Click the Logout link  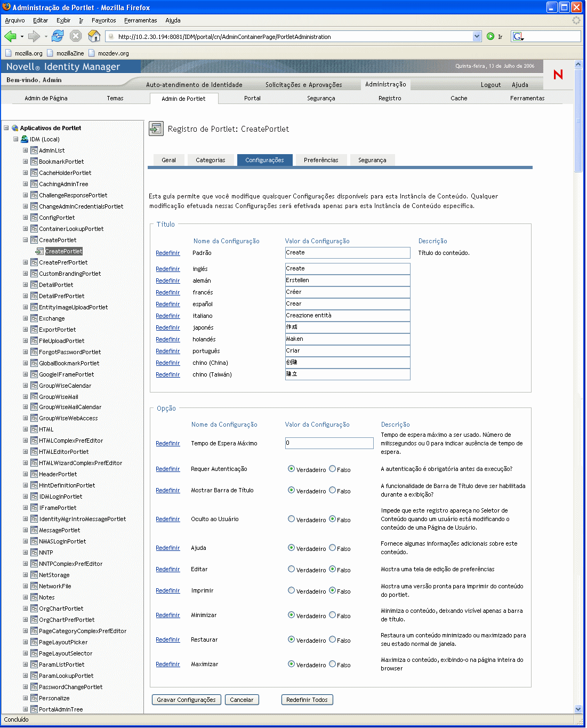pyautogui.click(x=490, y=85)
